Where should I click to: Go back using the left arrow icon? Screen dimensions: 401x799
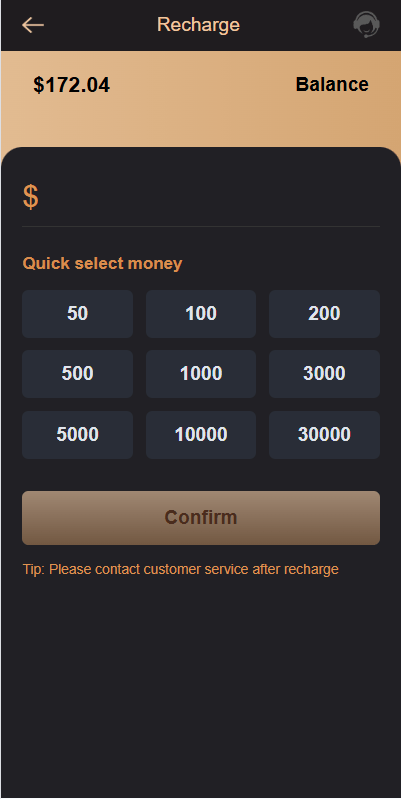[33, 24]
